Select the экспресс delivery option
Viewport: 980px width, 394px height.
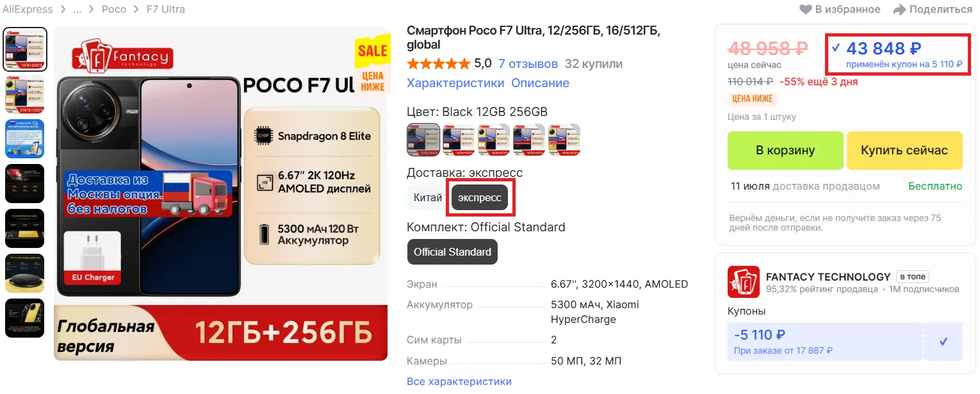[480, 197]
